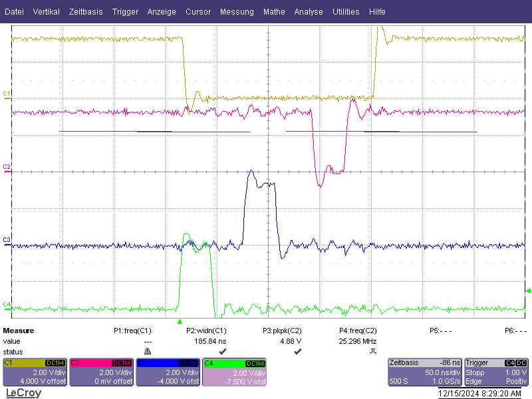This screenshot has width=532, height=399.
Task: Open the Trigger settings descriptor box
Action: 496,372
